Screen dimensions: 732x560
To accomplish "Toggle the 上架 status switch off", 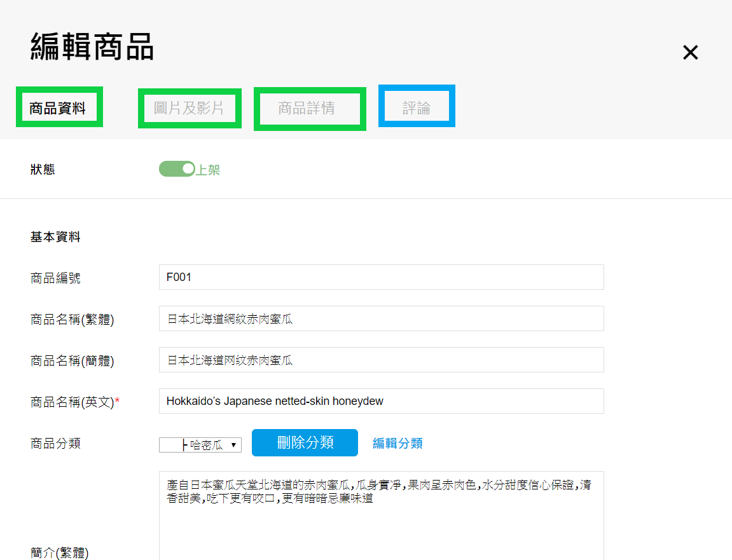I will [177, 169].
